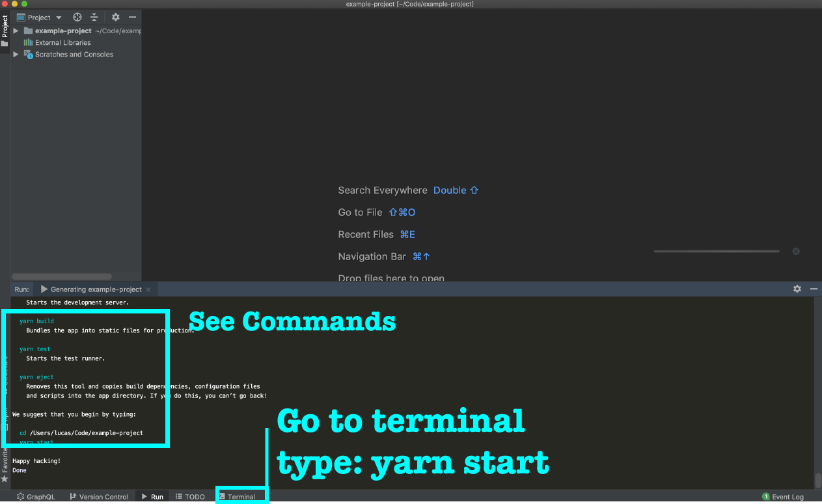Open the Event Log

coord(782,497)
